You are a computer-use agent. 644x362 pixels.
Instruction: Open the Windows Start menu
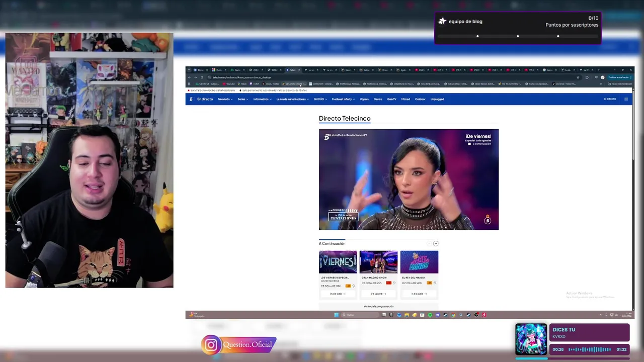pyautogui.click(x=337, y=315)
